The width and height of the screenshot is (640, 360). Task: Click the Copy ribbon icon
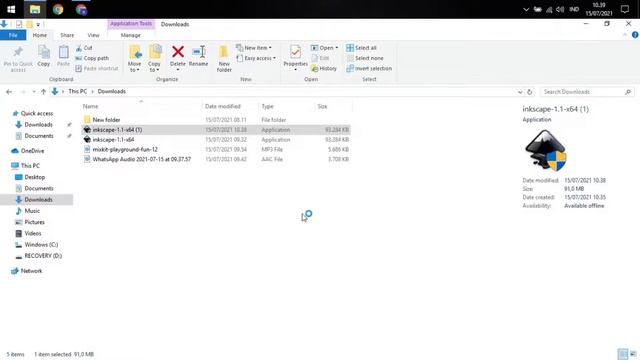coord(44,52)
